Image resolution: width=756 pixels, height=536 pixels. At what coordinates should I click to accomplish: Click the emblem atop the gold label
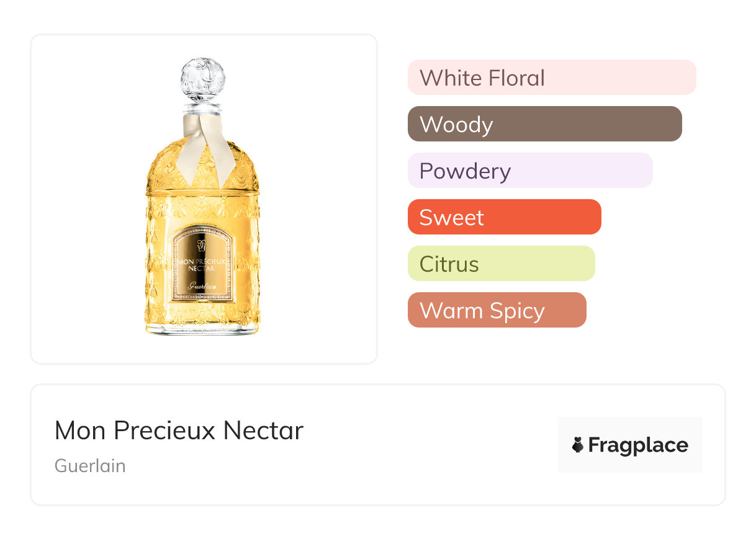202,243
